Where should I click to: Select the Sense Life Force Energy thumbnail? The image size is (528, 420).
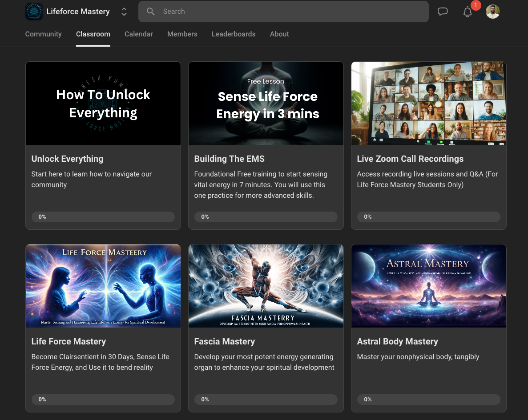266,103
